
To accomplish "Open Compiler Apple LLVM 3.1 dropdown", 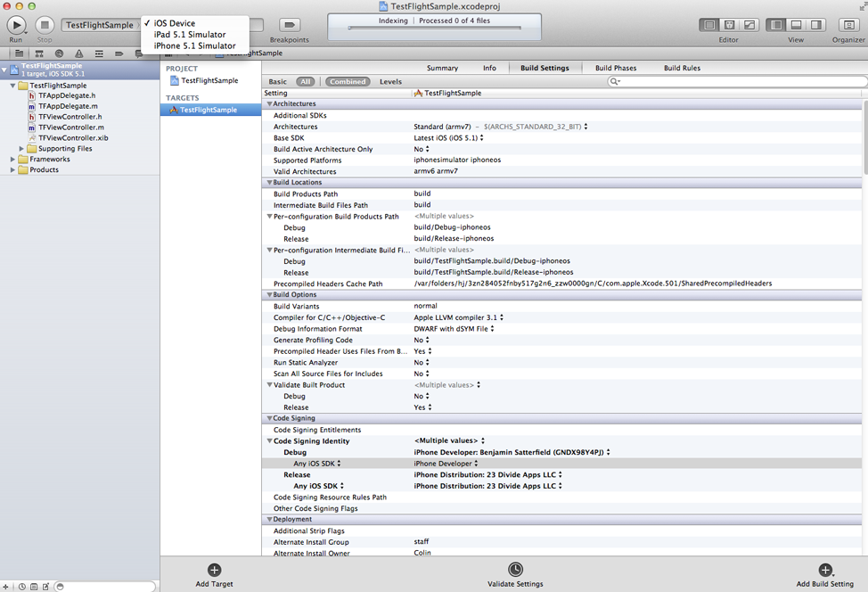I will point(458,318).
